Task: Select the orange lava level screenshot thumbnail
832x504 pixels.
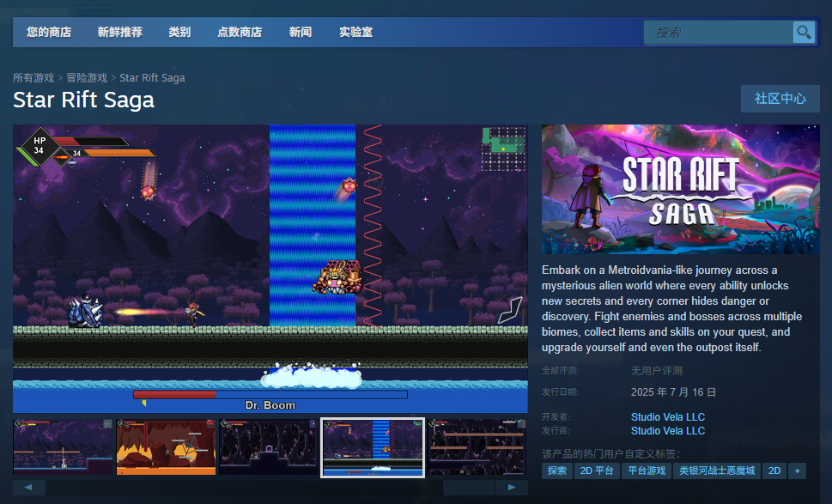Action: point(165,447)
